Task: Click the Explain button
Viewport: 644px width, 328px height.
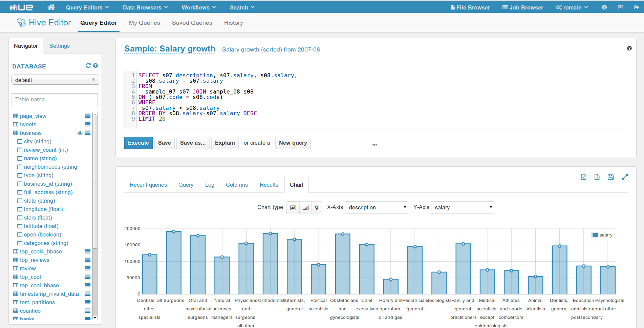Action: tap(225, 143)
